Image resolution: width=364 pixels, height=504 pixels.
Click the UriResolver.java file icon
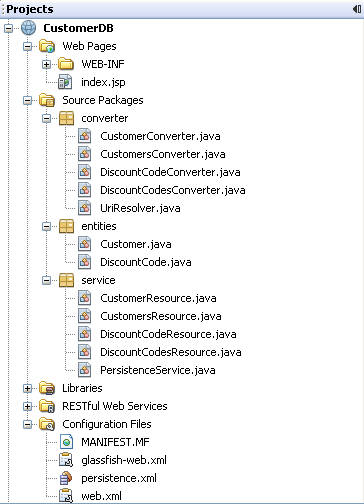click(x=85, y=208)
